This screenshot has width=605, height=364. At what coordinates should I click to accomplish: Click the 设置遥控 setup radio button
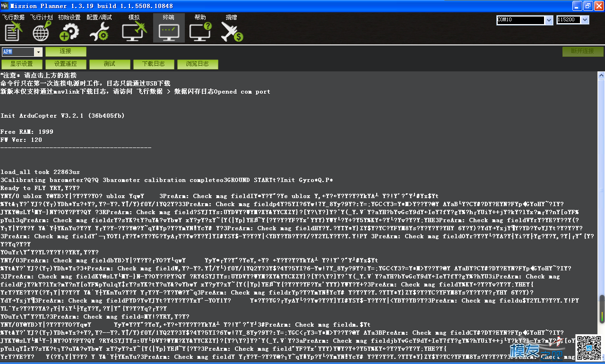tap(66, 64)
